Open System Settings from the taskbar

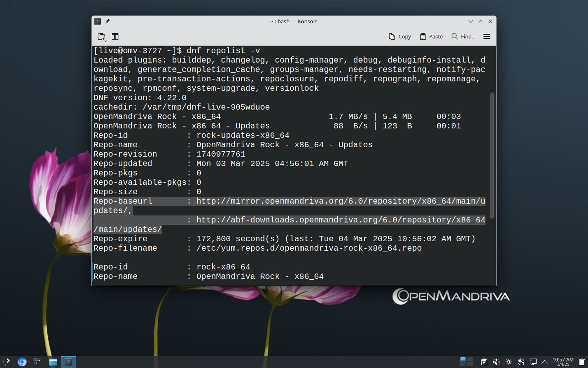(x=38, y=361)
